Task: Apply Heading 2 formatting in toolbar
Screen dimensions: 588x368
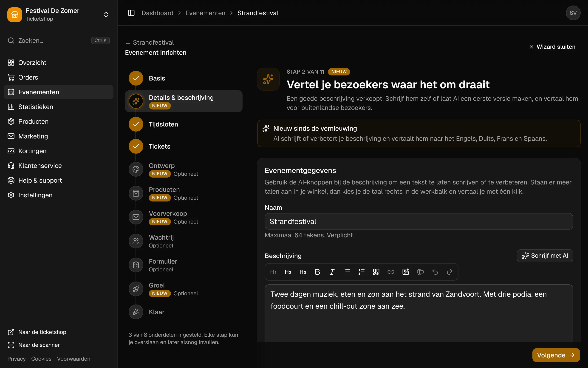Action: 288,272
